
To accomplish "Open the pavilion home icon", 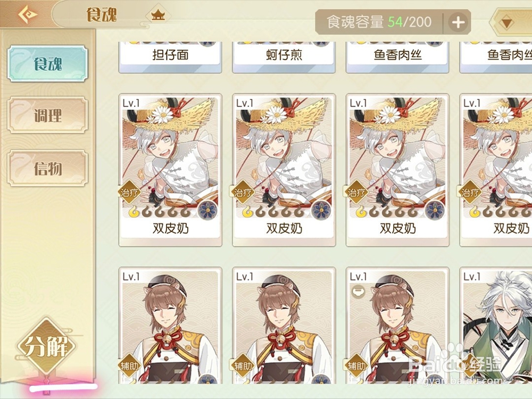I will click(x=158, y=14).
